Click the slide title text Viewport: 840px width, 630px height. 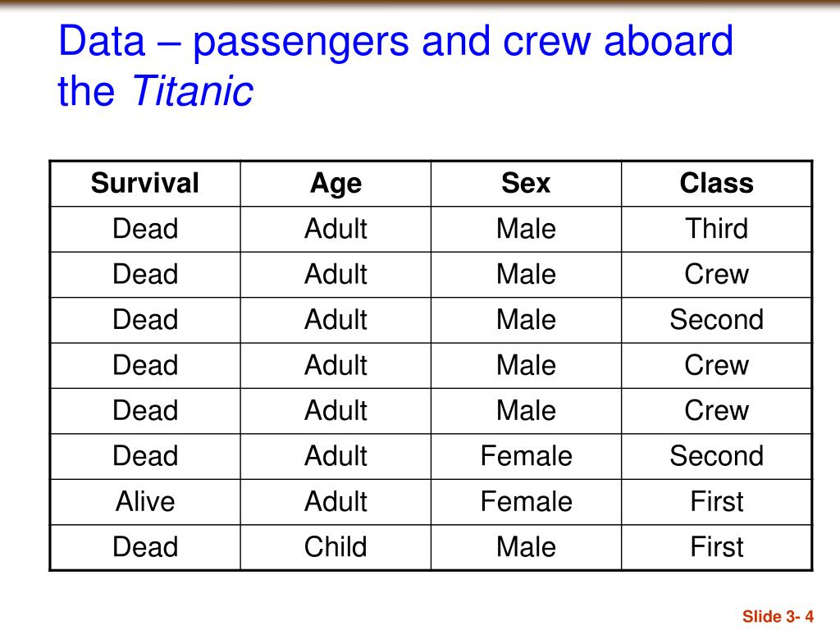point(395,66)
